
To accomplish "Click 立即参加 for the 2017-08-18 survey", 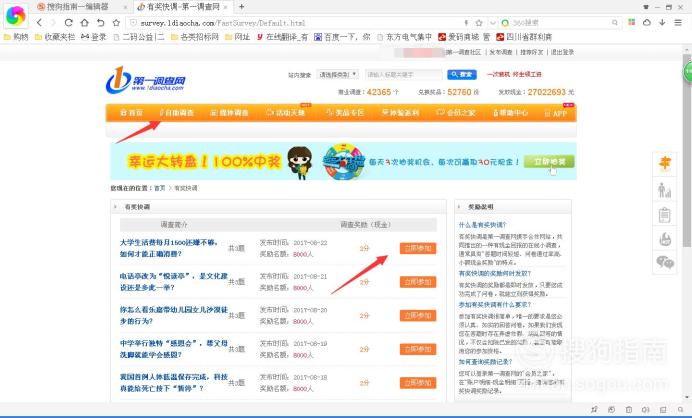I will click(417, 383).
